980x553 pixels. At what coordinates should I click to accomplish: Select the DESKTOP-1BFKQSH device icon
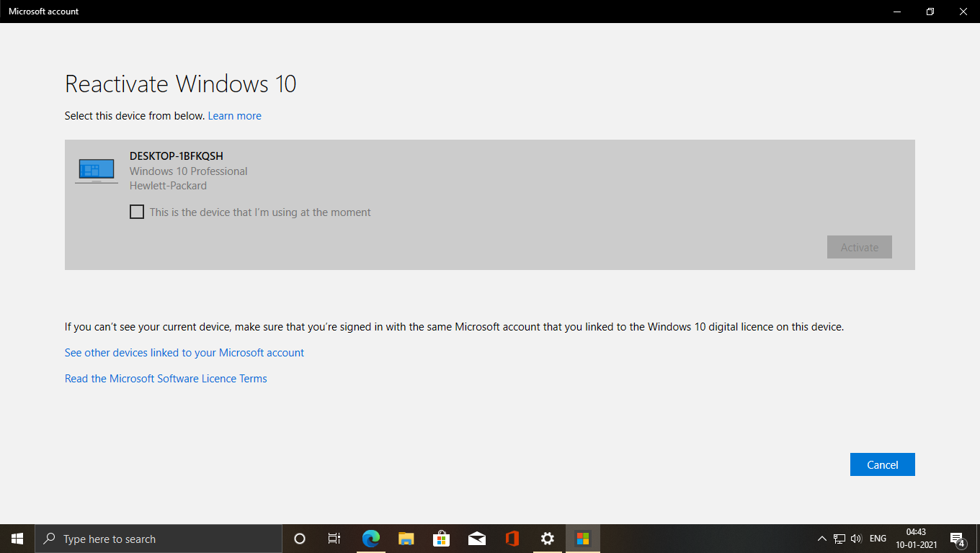pyautogui.click(x=97, y=171)
